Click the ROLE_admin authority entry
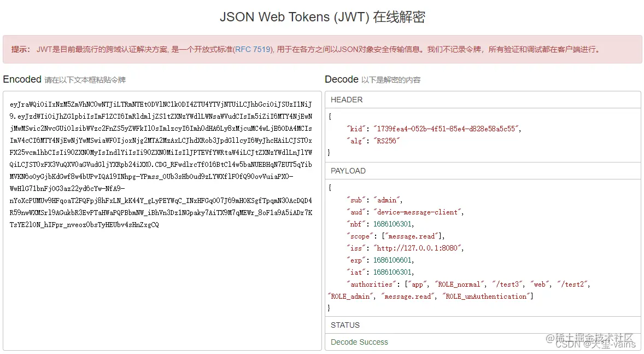Screen dimensions: 644x354 (x=350, y=296)
